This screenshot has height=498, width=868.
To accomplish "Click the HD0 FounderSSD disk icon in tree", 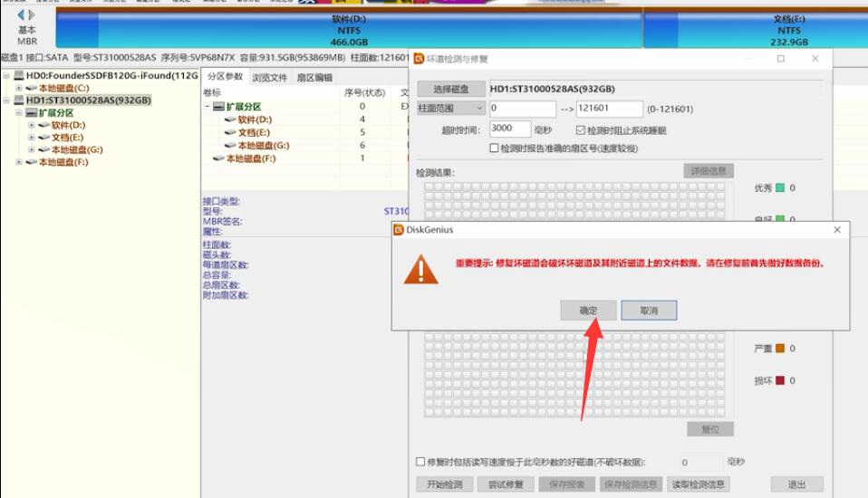I will [19, 75].
